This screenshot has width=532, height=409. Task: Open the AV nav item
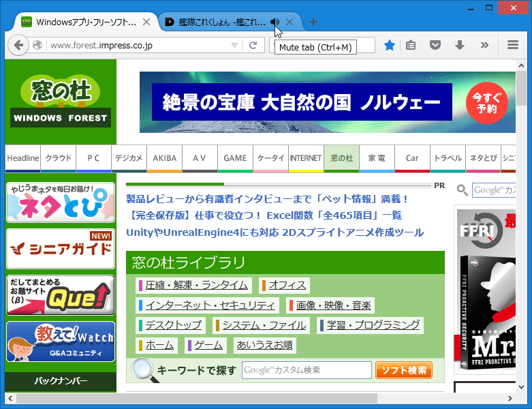coord(200,159)
